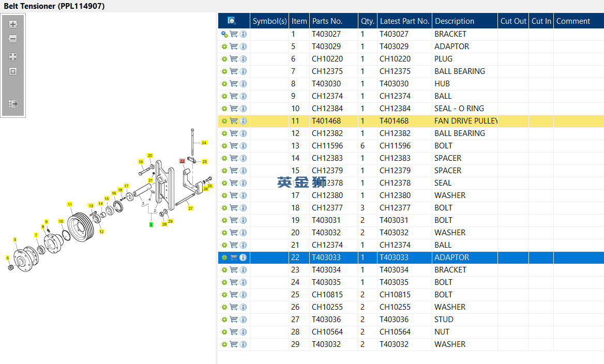This screenshot has width=604, height=364.
Task: Zoom out the diagram with minus icon
Action: click(13, 39)
